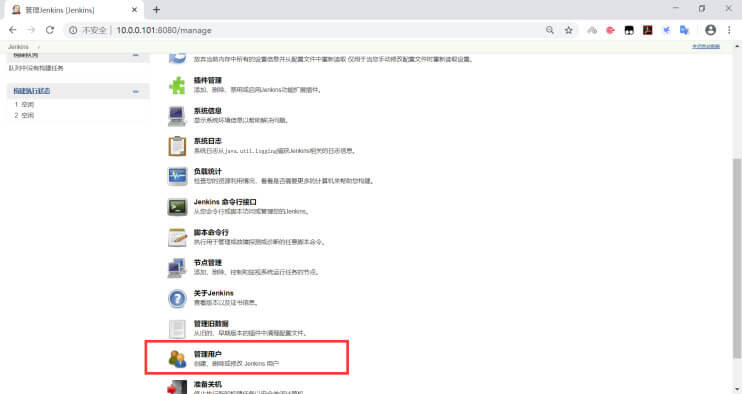
Task: Open the 系统信息 computer icon
Action: point(177,116)
